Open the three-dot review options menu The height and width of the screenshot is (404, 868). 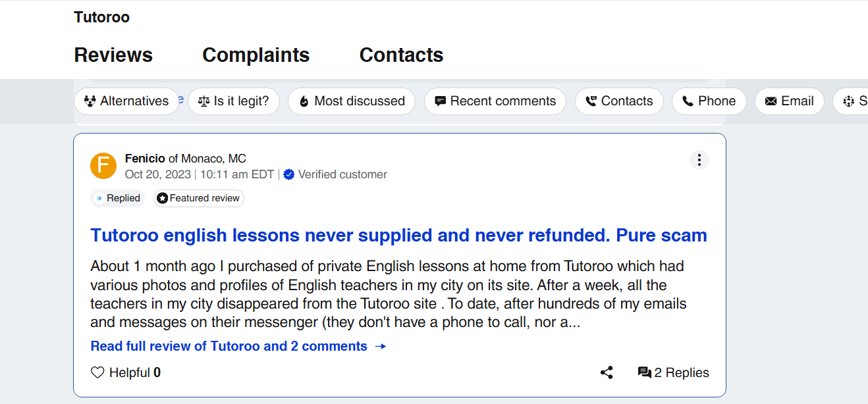(x=699, y=160)
